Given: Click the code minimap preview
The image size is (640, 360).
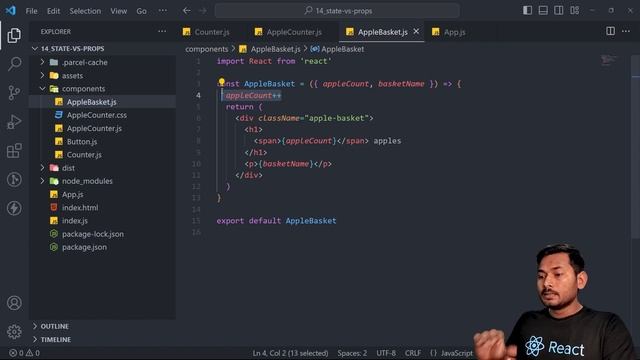Looking at the screenshot, I should (x=608, y=61).
